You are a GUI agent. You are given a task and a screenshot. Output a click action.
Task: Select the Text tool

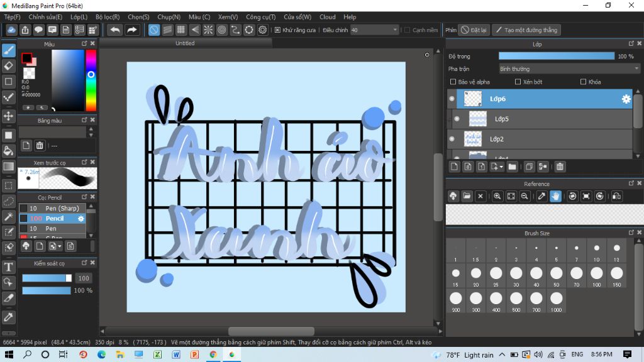(9, 267)
